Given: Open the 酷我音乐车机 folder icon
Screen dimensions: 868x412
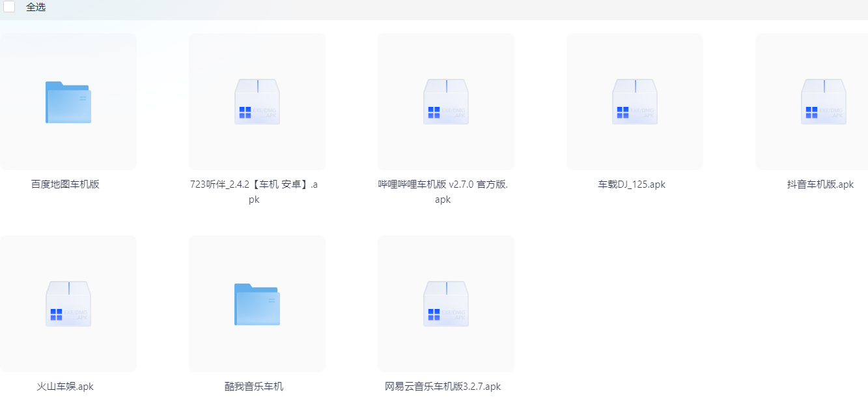Looking at the screenshot, I should point(257,304).
